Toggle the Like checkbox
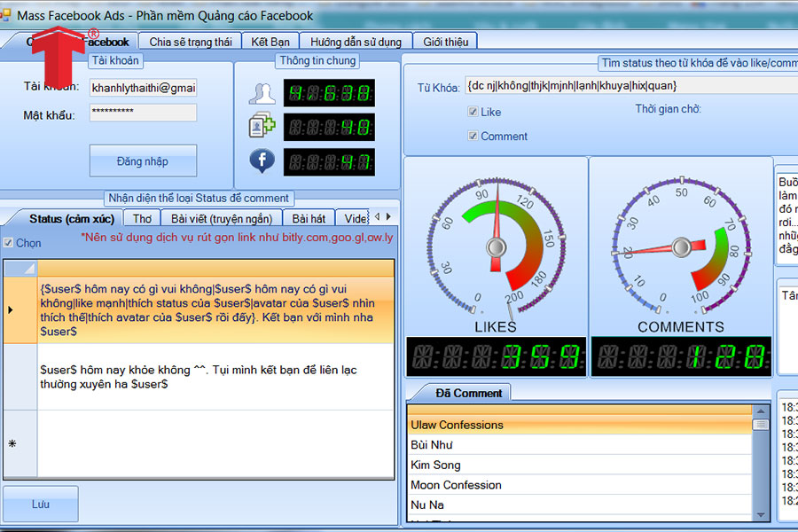This screenshot has width=798, height=532. point(473,112)
